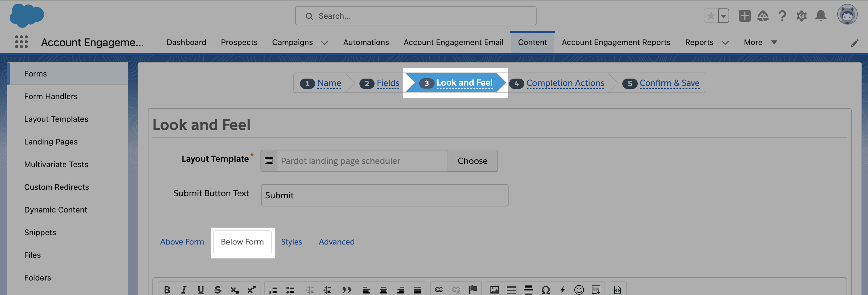Image resolution: width=868 pixels, height=295 pixels.
Task: Click the Submit Button Text field
Action: (x=385, y=195)
